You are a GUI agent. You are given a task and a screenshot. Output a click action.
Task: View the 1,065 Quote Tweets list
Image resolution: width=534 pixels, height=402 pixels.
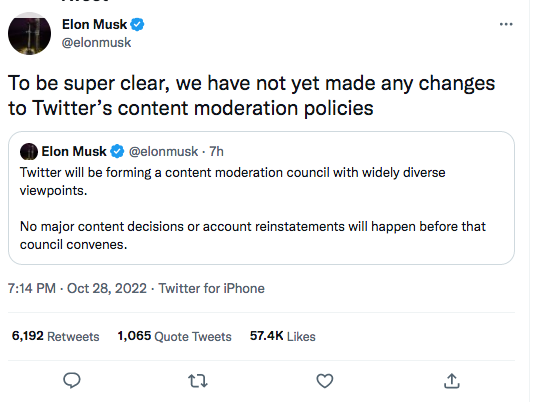point(174,336)
